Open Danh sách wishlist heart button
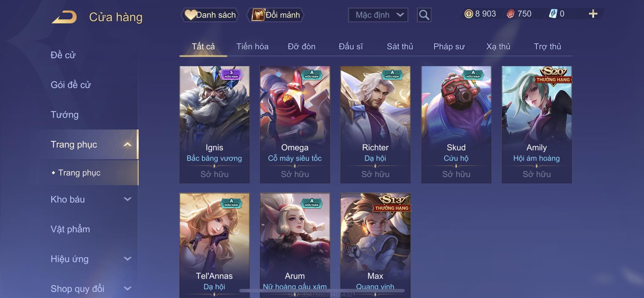This screenshot has width=644, height=298. pos(210,15)
